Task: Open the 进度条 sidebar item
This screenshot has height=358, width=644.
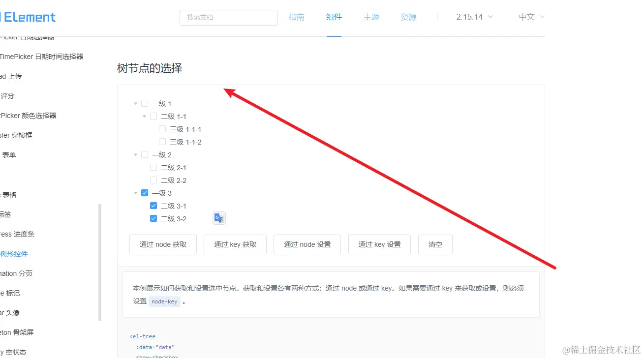Action: (x=17, y=234)
